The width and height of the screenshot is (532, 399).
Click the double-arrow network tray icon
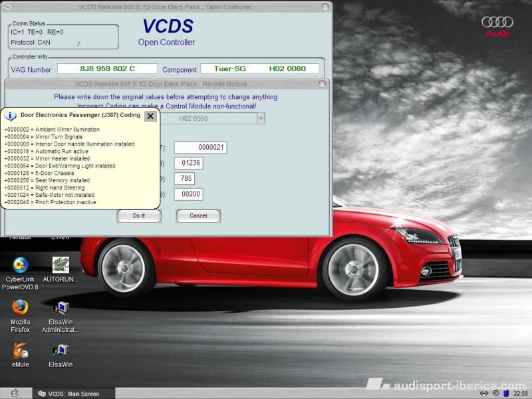pyautogui.click(x=484, y=393)
